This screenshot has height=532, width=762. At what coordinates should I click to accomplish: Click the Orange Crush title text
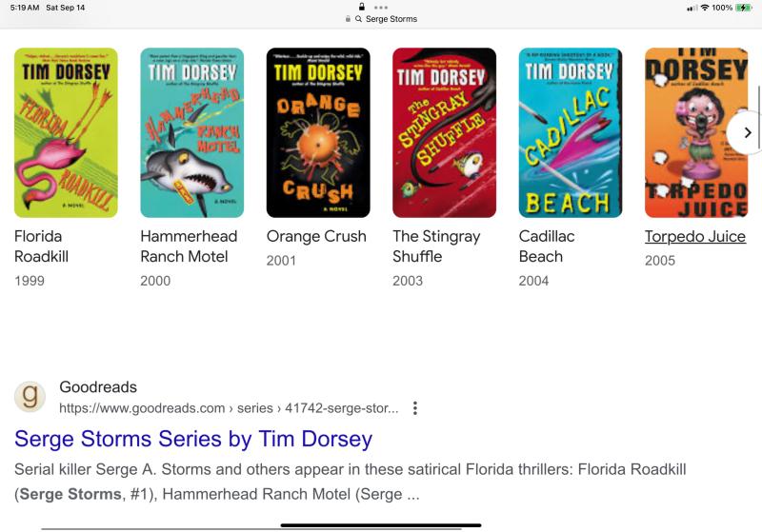point(316,236)
